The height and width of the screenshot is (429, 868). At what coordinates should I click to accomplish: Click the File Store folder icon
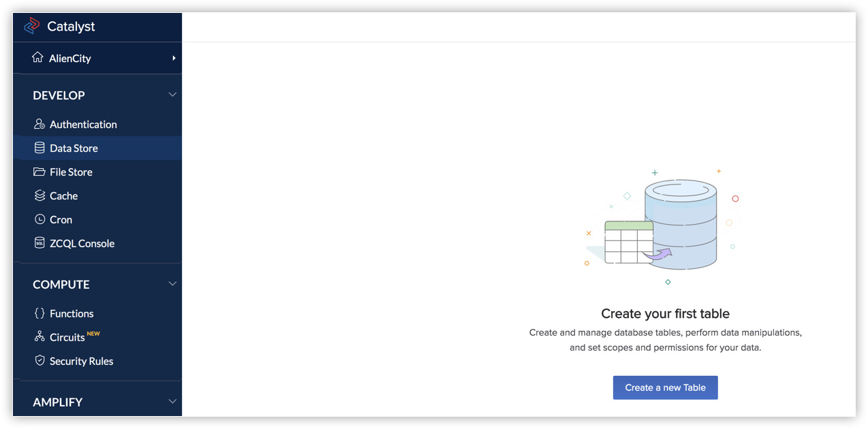tap(40, 172)
